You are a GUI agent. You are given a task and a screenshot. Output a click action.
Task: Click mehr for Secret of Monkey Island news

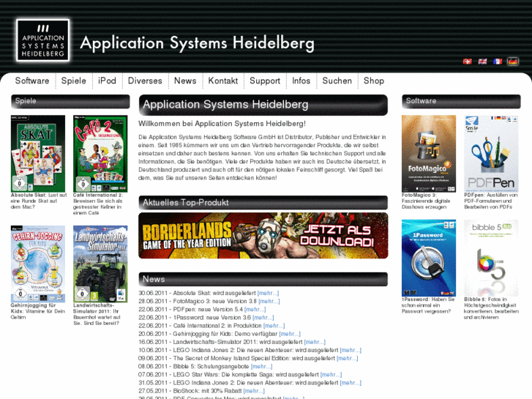[348, 358]
